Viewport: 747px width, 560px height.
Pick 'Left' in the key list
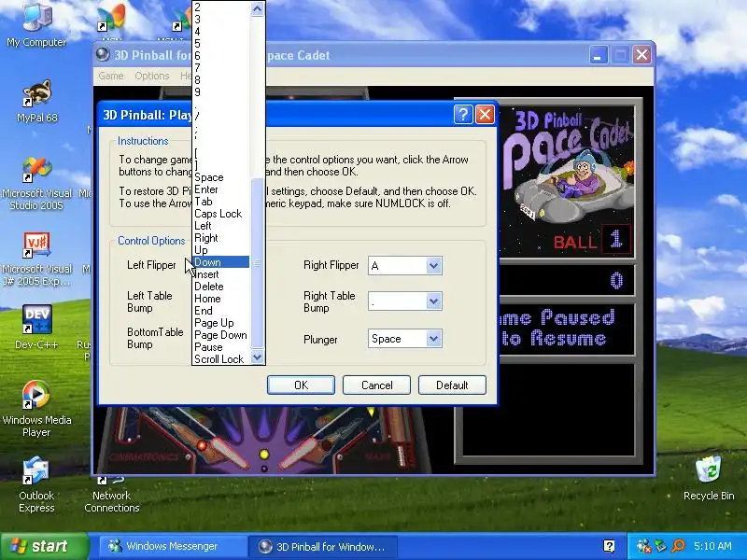[x=221, y=226]
